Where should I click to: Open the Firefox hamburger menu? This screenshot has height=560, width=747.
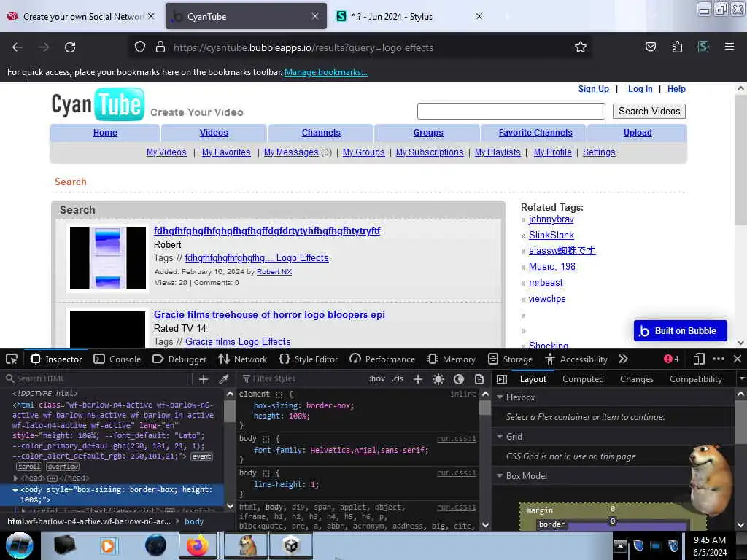coord(729,47)
